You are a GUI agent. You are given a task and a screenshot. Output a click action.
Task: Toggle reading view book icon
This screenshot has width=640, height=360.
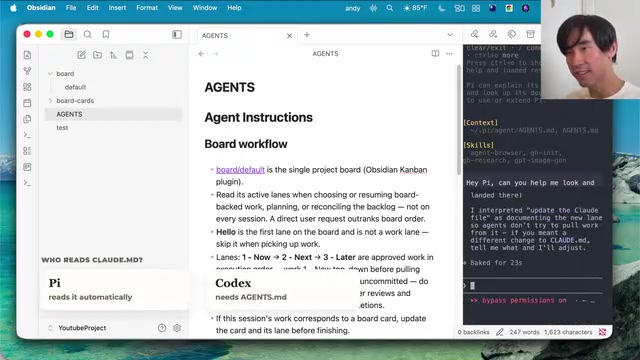click(436, 53)
